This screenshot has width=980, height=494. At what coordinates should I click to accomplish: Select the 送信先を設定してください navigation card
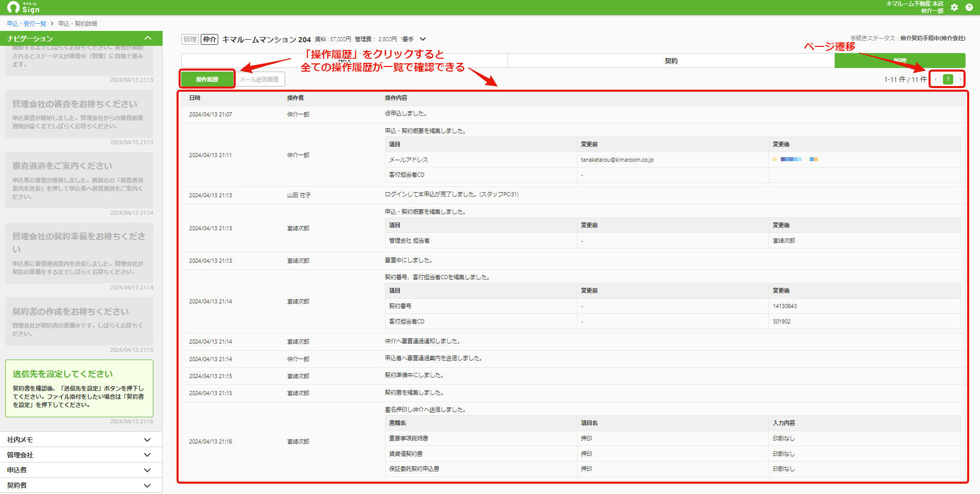[79, 388]
